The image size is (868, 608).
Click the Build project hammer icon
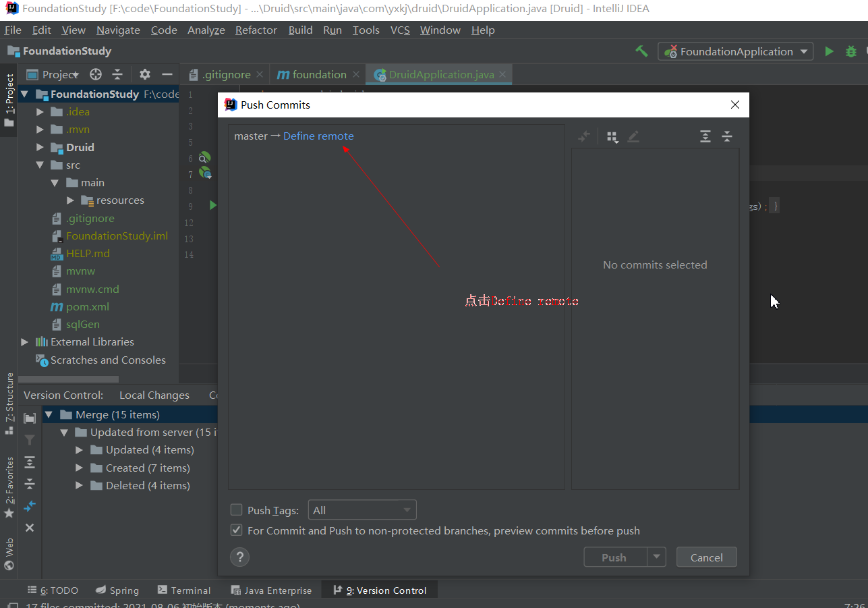tap(641, 51)
